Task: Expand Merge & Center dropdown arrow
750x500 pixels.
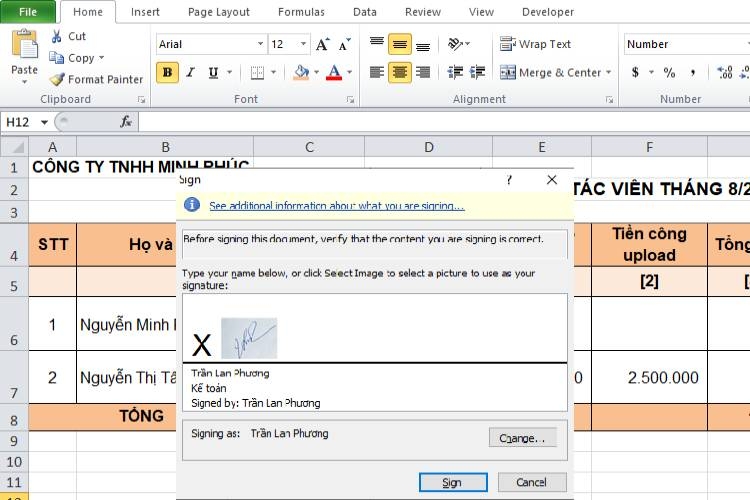Action: tap(609, 73)
